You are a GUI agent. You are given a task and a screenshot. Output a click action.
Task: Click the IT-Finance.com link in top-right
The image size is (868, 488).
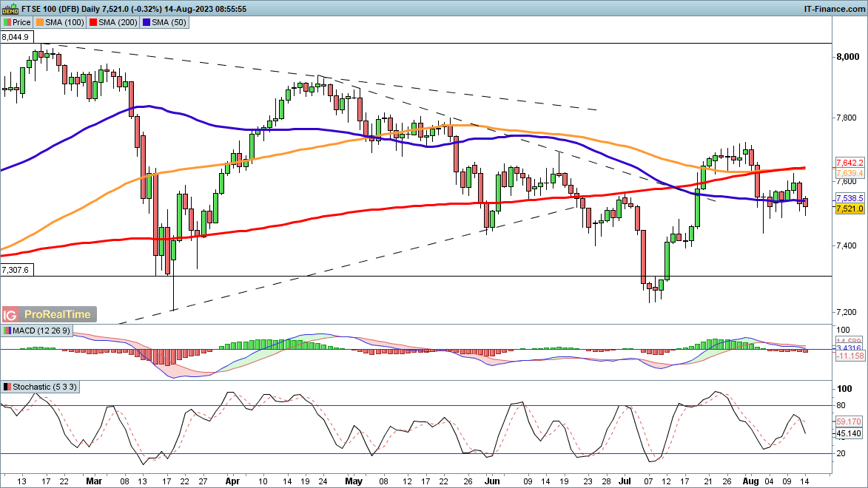pos(834,8)
